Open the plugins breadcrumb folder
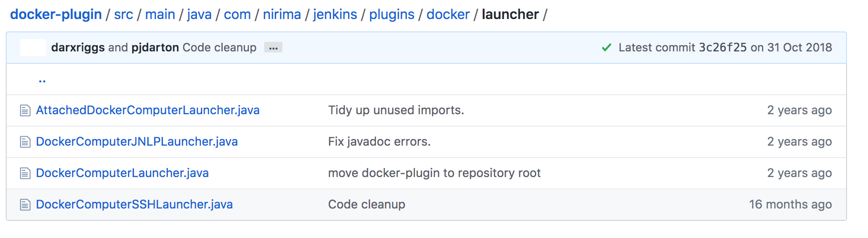Image resolution: width=868 pixels, height=238 pixels. tap(392, 14)
